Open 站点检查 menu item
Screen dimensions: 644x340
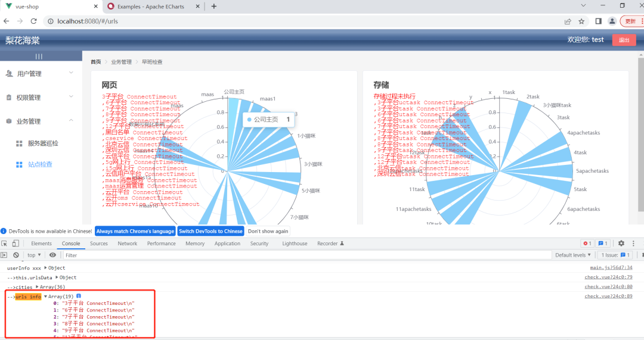tap(41, 164)
